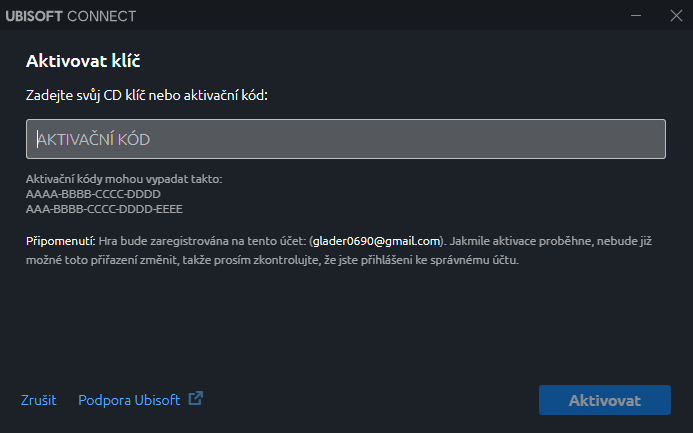Click the example code AAA-BBBB-CCCC-DDDD-EEEE
Image resolution: width=693 pixels, height=433 pixels.
pyautogui.click(x=104, y=209)
